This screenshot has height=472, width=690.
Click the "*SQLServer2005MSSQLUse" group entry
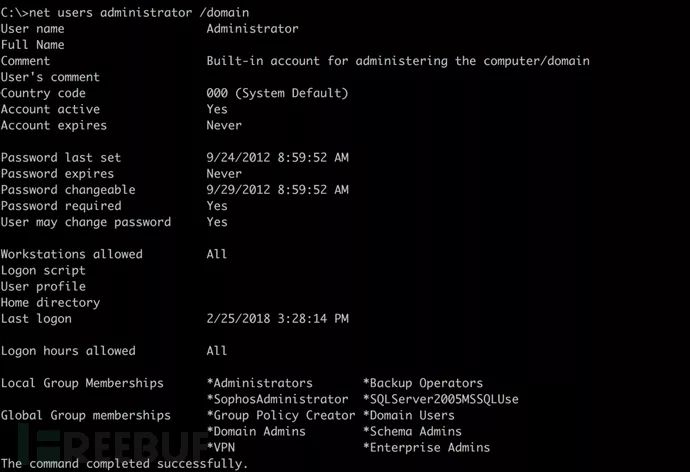click(x=441, y=399)
